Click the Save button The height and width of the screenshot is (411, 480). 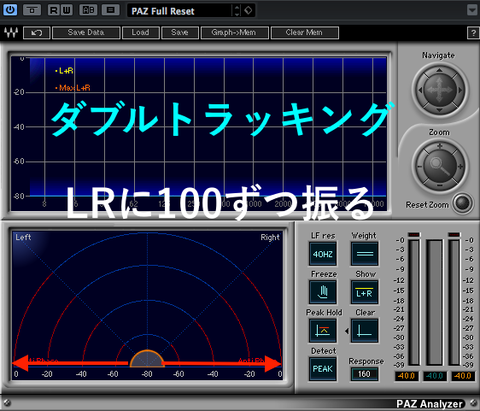pyautogui.click(x=180, y=33)
